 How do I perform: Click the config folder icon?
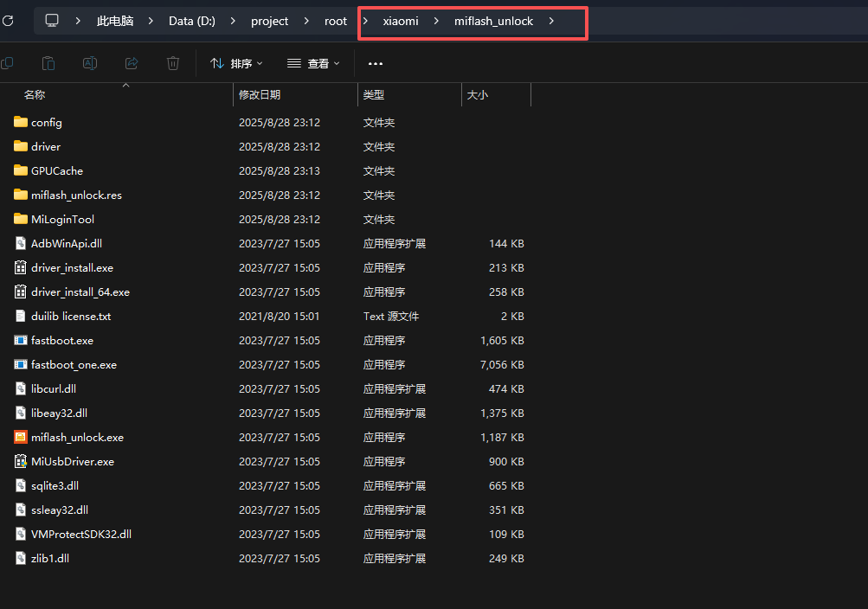pos(21,122)
